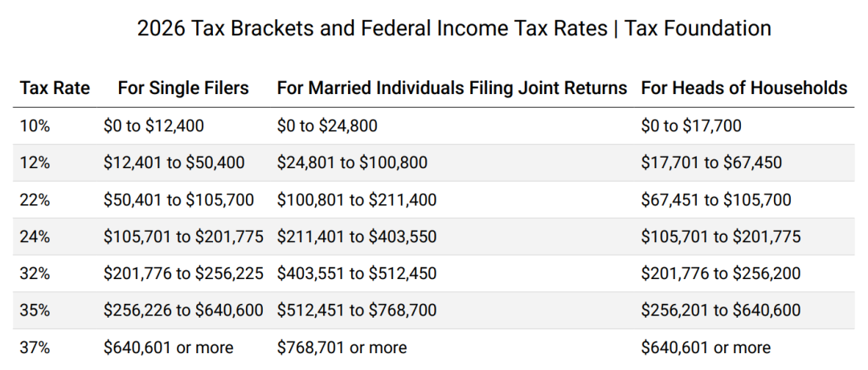The image size is (868, 370).
Task: Click the 2026 Tax Brackets page title
Action: [x=454, y=29]
